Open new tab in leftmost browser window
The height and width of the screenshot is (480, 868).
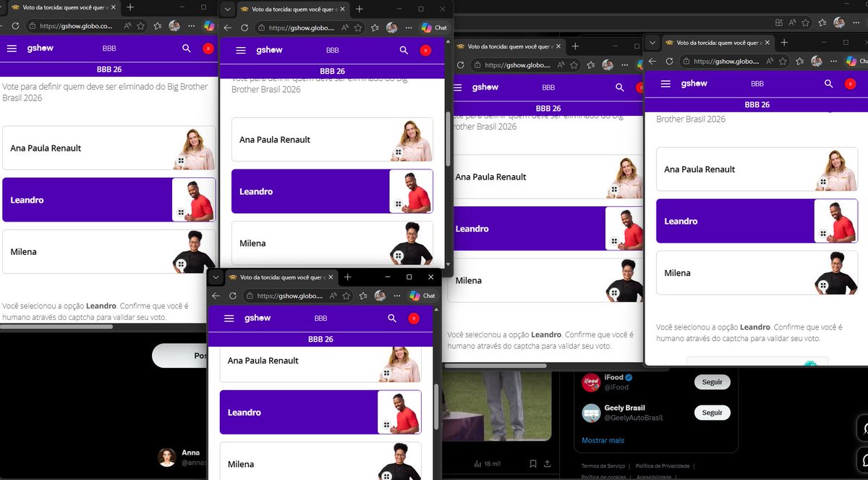[130, 7]
